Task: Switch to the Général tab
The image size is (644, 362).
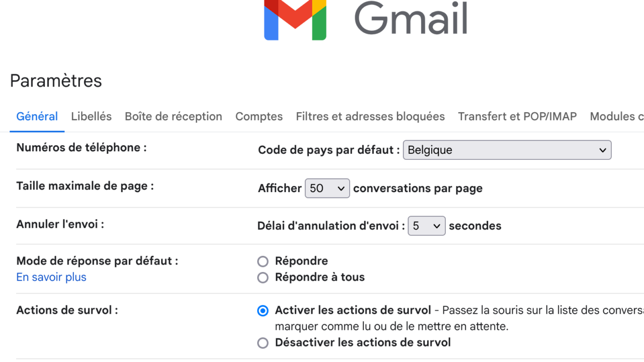Action: (37, 117)
